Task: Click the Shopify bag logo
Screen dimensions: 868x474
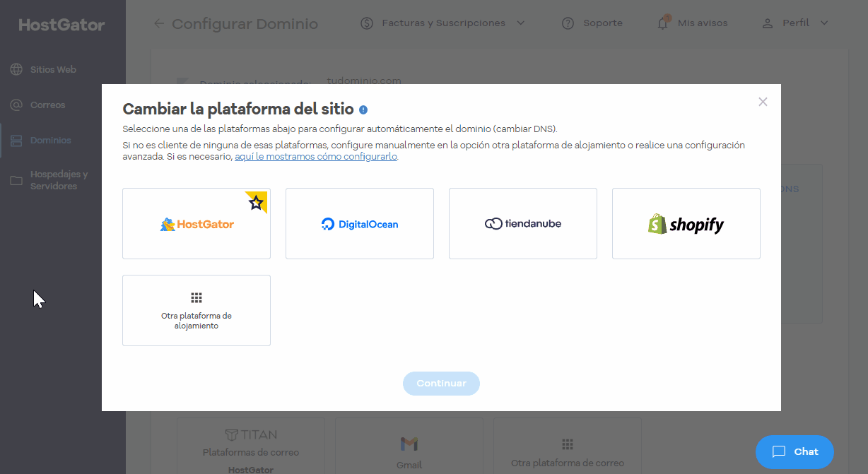Action: click(657, 224)
